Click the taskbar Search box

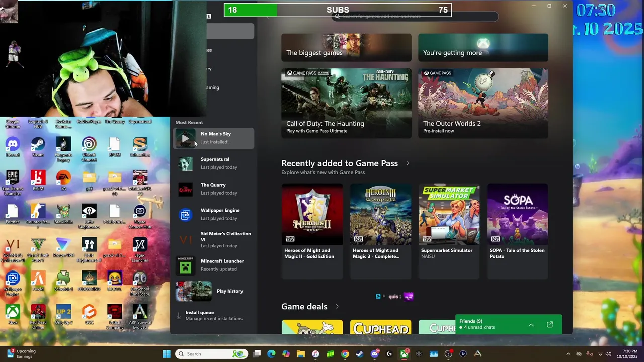[x=211, y=354]
